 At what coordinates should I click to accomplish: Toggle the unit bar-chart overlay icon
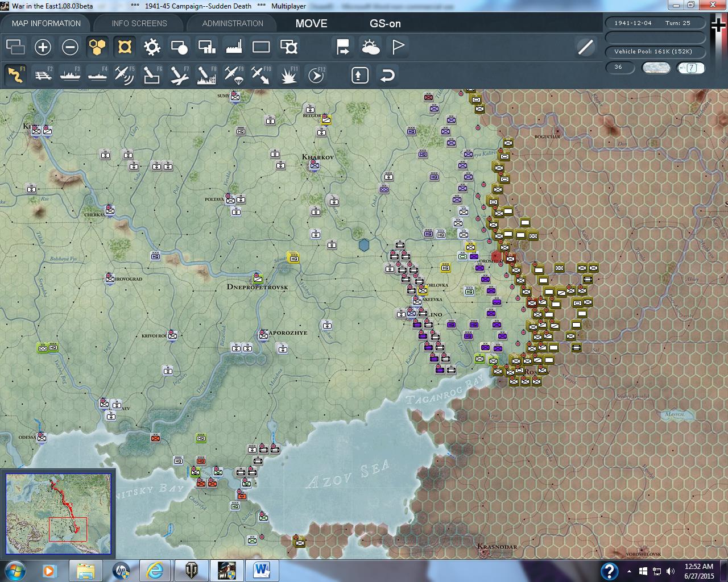tap(206, 47)
